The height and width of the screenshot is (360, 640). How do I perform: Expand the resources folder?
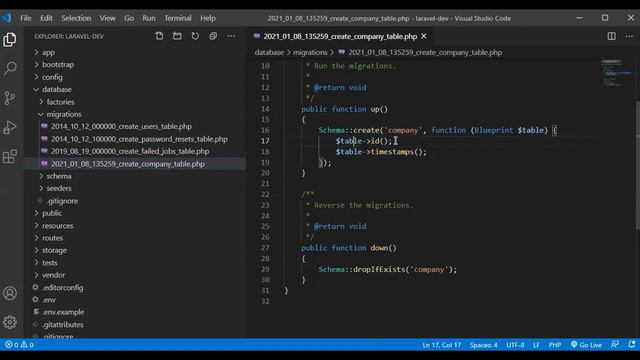(x=135, y=225)
